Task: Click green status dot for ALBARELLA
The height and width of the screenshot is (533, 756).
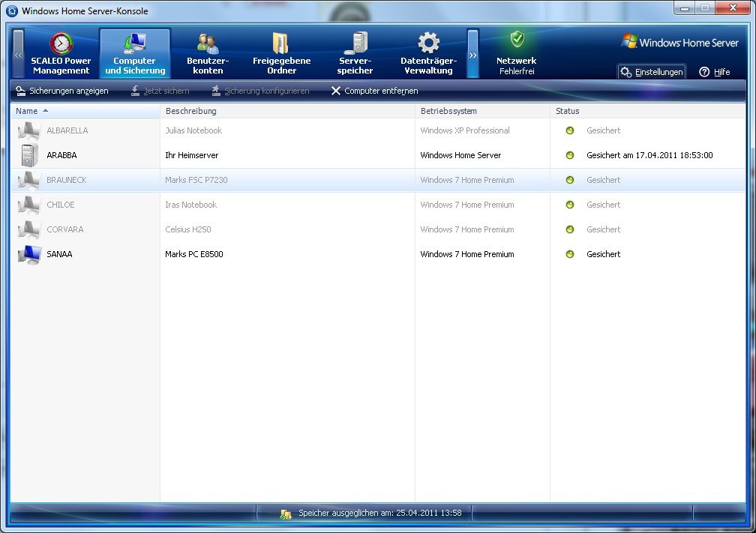Action: click(570, 130)
